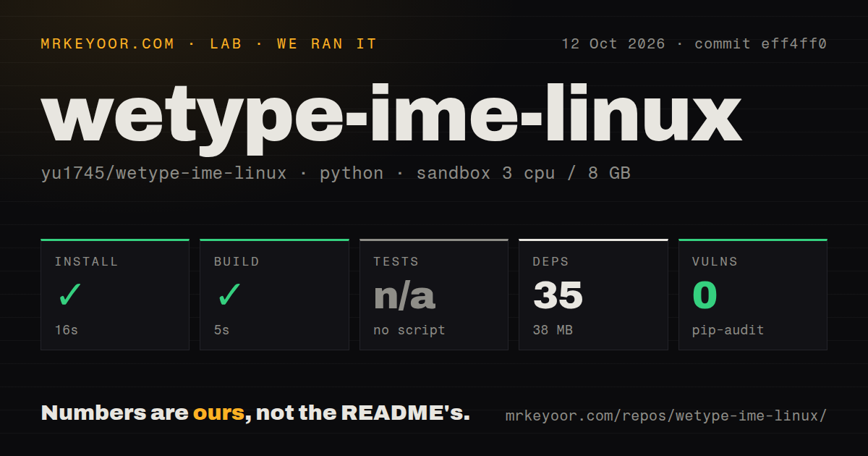
Task: Click the n/a tests value
Action: tap(404, 295)
